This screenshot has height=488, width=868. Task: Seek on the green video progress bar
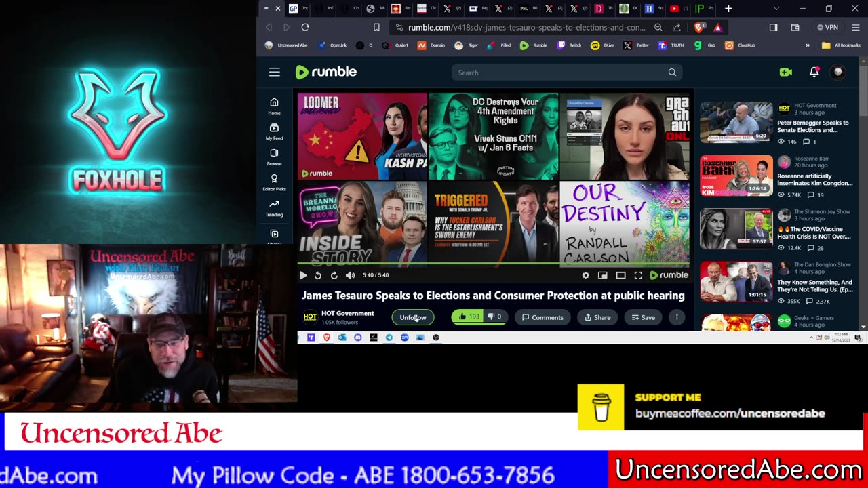click(494, 264)
